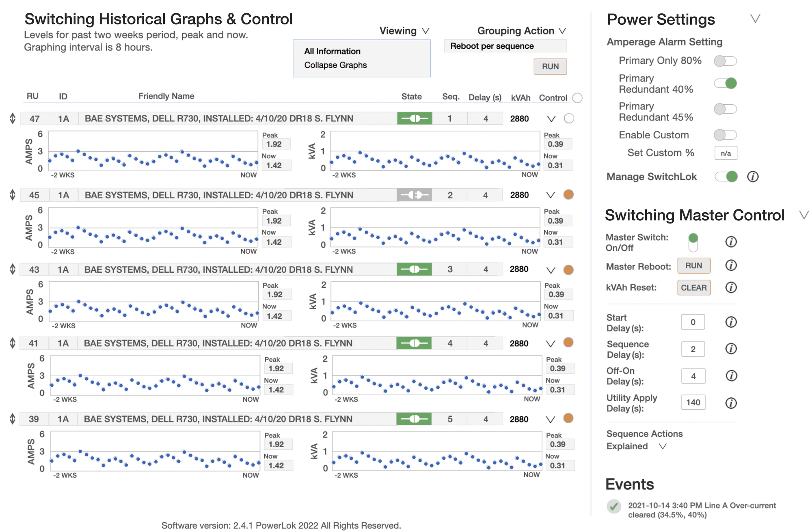The width and height of the screenshot is (812, 532).
Task: Click the Sequence Delay input field
Action: click(x=693, y=349)
